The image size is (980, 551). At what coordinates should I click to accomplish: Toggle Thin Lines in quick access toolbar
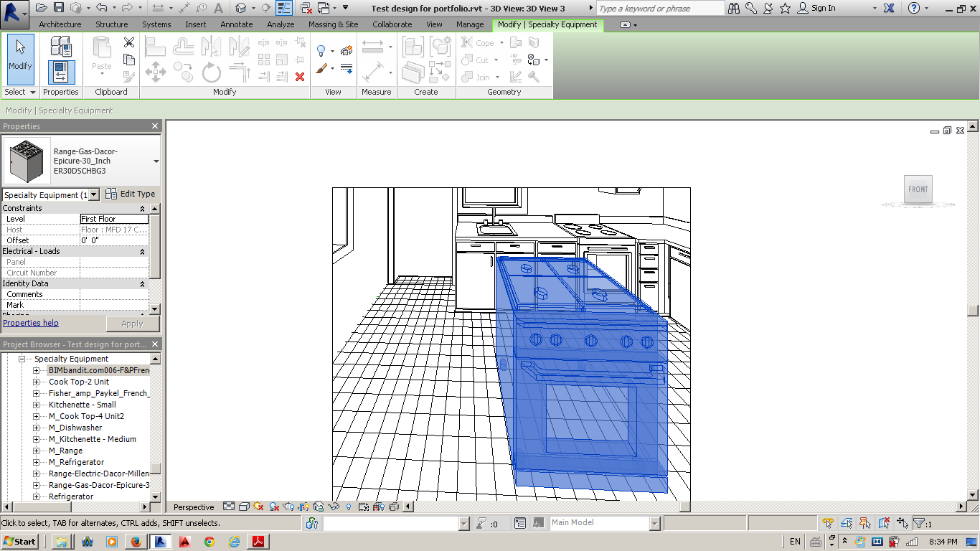(284, 8)
